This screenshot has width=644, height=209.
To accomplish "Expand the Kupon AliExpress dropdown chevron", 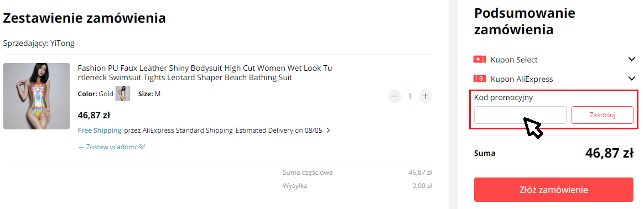I will (632, 79).
